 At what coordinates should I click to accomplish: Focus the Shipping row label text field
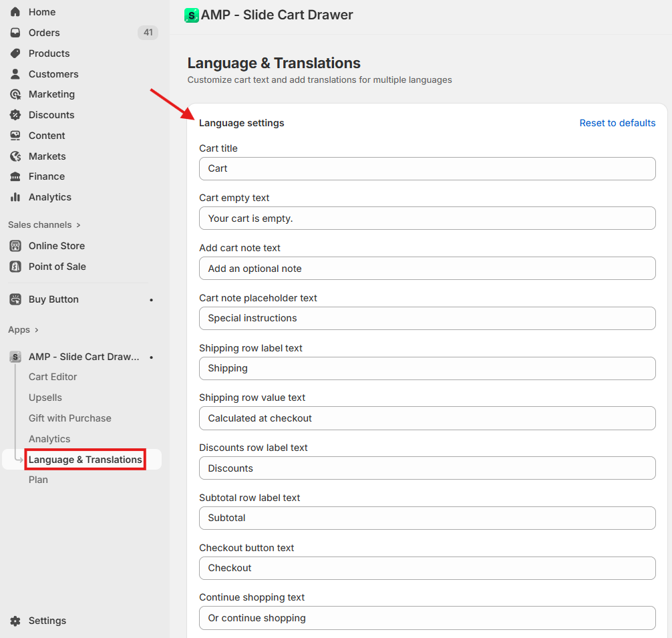pos(427,369)
